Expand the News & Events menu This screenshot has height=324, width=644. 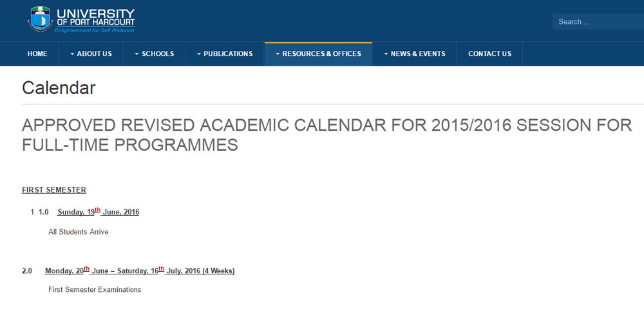pos(414,54)
